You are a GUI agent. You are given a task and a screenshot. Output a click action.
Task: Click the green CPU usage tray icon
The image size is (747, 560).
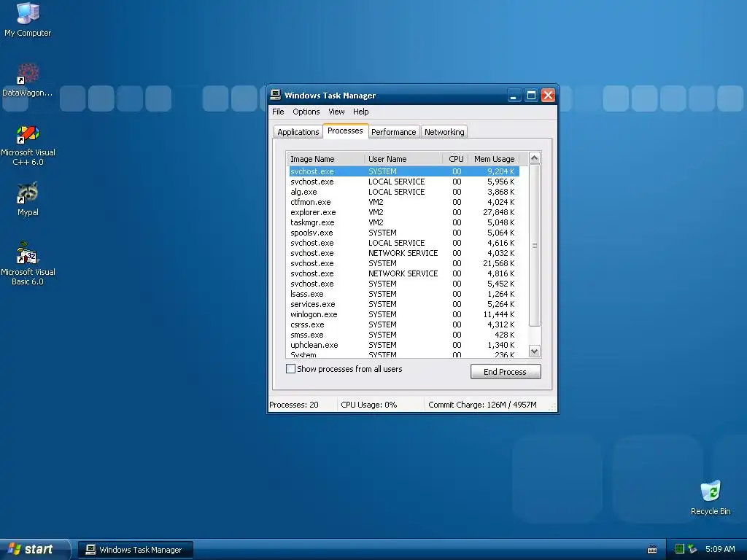click(x=680, y=549)
